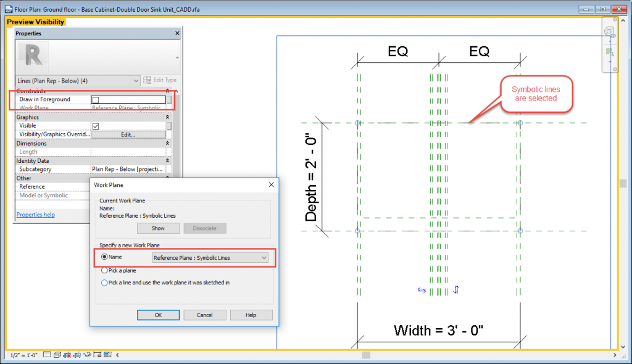Click the Revit R family type thumbnail
The width and height of the screenshot is (632, 364).
click(x=33, y=56)
